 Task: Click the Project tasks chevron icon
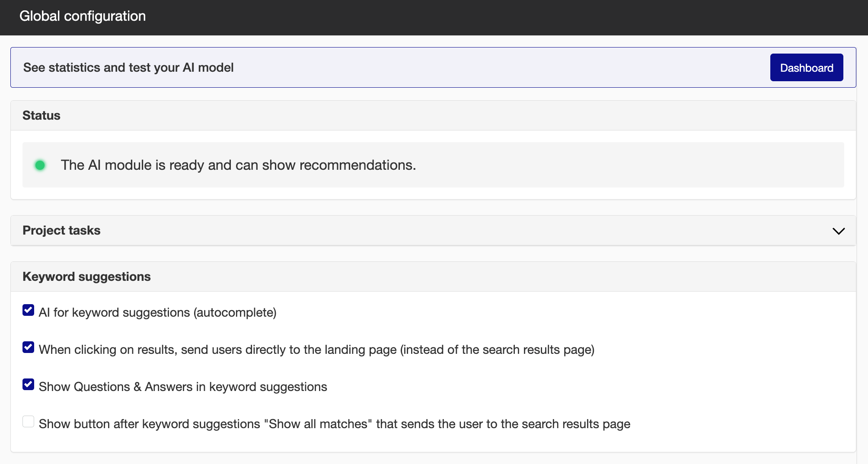point(839,231)
